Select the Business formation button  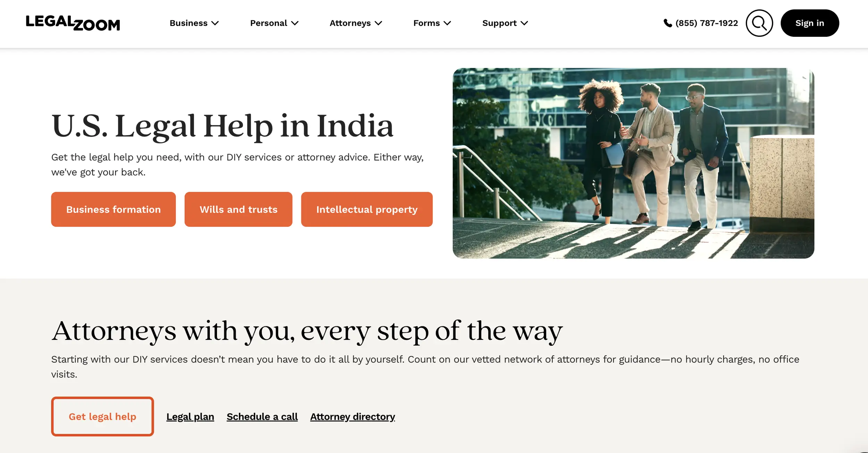[x=114, y=210]
